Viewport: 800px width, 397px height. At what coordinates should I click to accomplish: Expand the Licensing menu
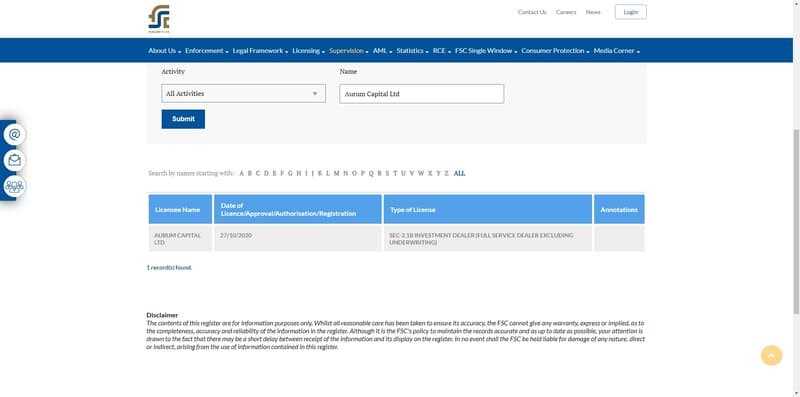(308, 51)
